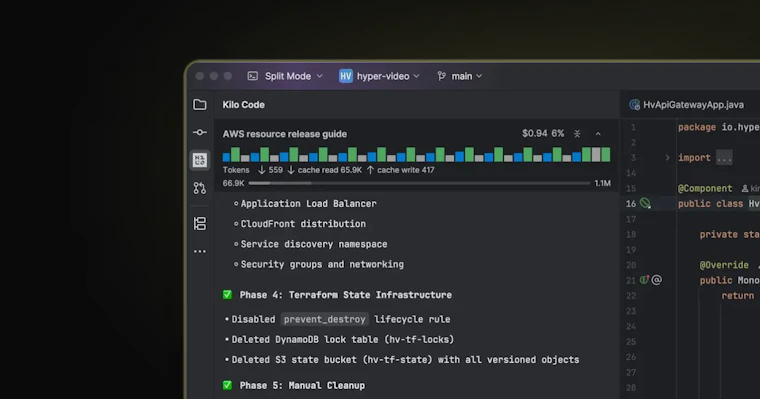Select the Kilo Code sidebar icon
The height and width of the screenshot is (399, 760).
pyautogui.click(x=200, y=160)
